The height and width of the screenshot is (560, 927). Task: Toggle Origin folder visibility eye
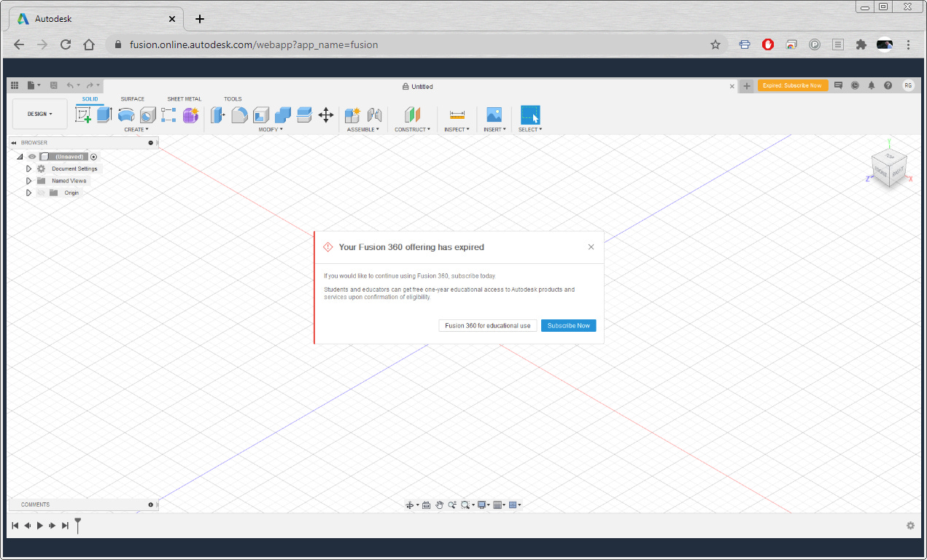point(42,192)
